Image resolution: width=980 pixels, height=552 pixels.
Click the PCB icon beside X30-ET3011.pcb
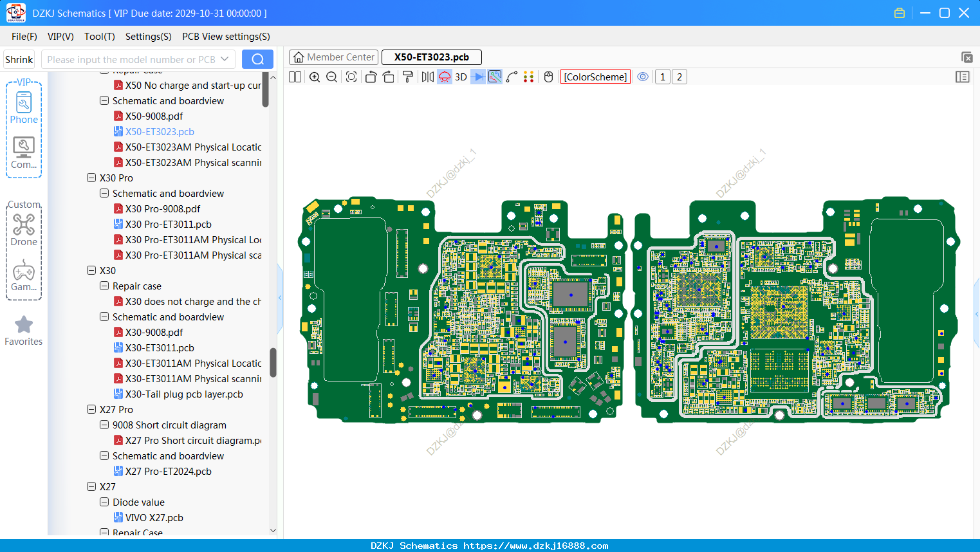pyautogui.click(x=118, y=347)
